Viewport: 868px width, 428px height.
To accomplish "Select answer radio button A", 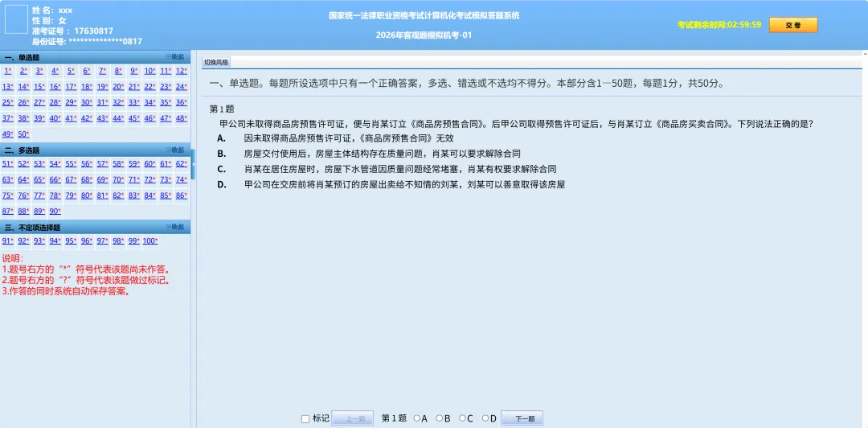I will (417, 418).
